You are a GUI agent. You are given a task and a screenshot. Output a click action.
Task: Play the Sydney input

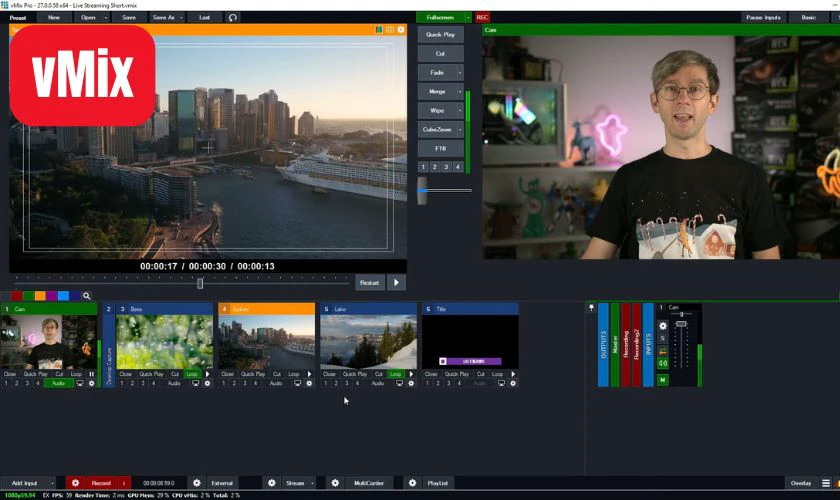coord(309,374)
